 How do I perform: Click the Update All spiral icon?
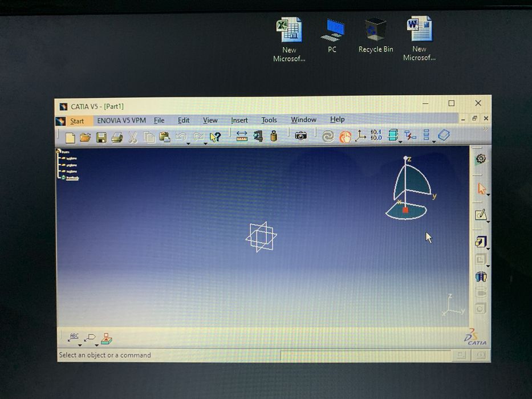pos(328,136)
